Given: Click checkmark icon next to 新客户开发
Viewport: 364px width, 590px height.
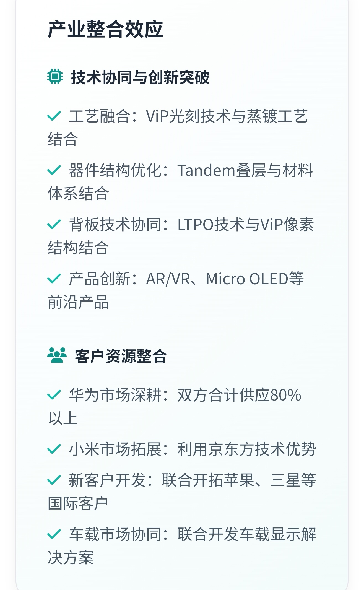Looking at the screenshot, I should (x=54, y=480).
